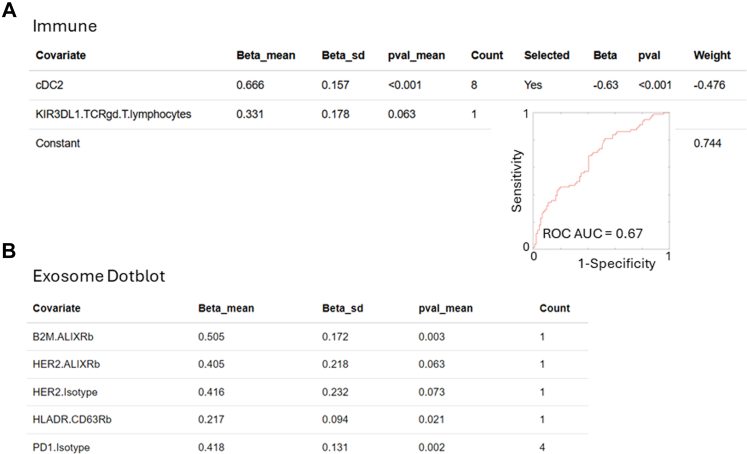Viewport: 747px width, 454px height.
Task: Click the Count header in Exosome table
Action: (x=555, y=308)
